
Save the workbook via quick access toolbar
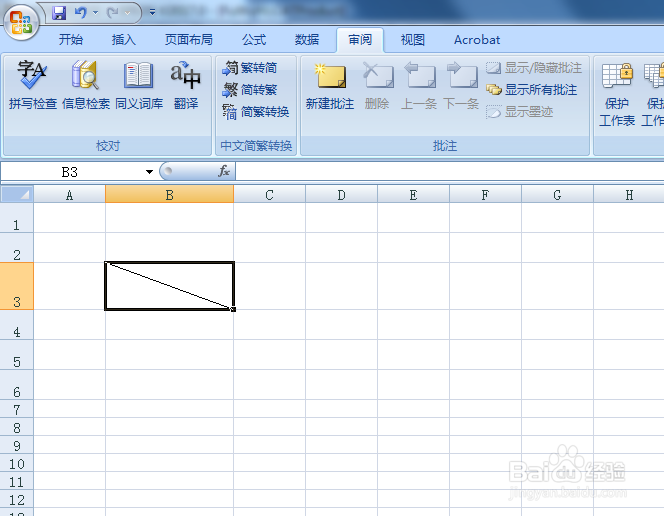[59, 13]
